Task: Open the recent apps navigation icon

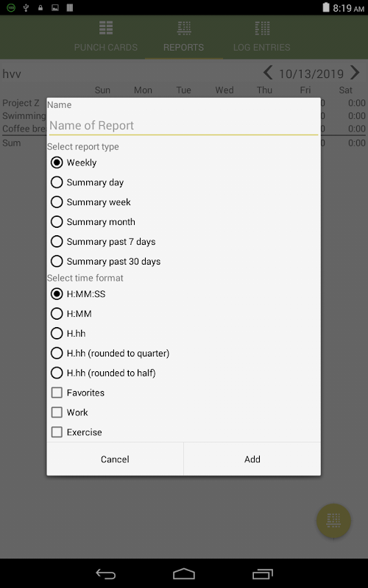Action: coord(263,574)
